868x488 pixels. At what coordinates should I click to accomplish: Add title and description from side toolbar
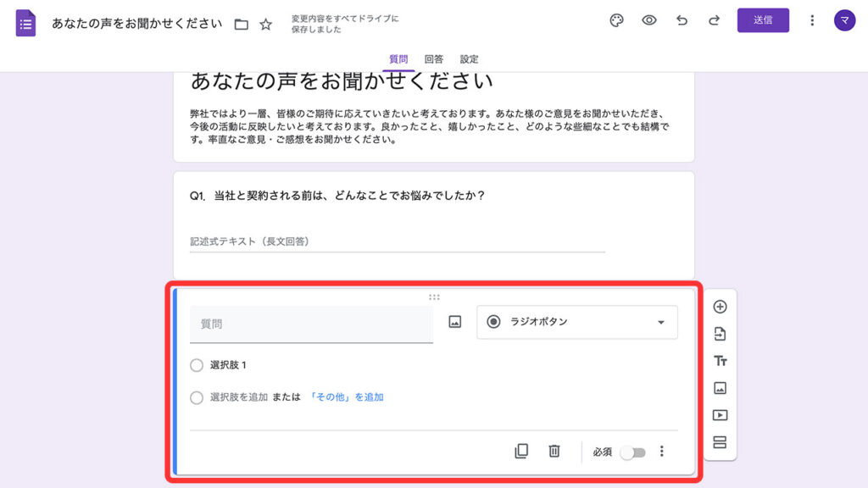pos(720,361)
